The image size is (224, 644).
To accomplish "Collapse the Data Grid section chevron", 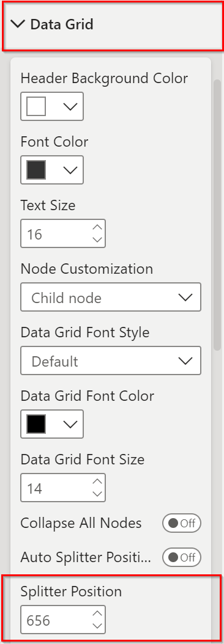I will point(18,24).
